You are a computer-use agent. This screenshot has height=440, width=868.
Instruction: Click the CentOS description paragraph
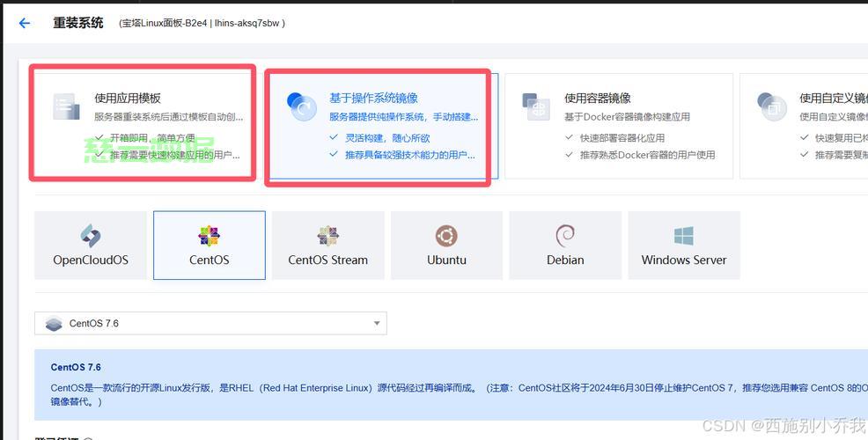(x=459, y=394)
